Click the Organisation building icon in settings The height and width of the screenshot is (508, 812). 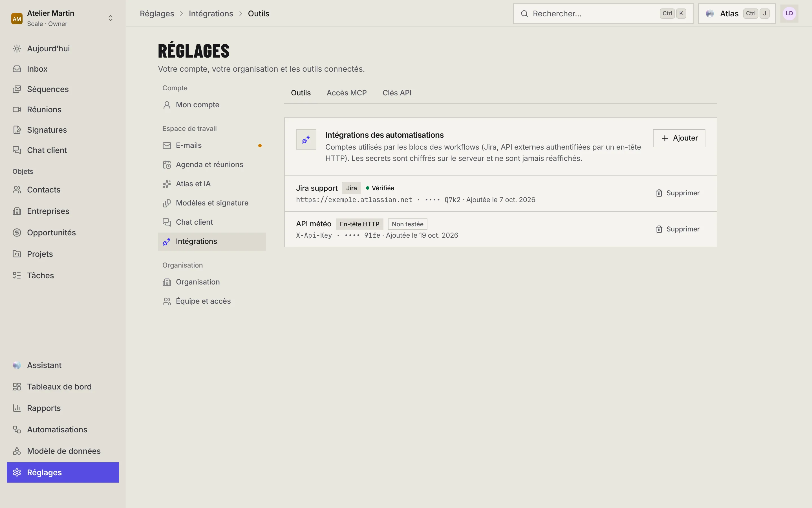pos(167,282)
